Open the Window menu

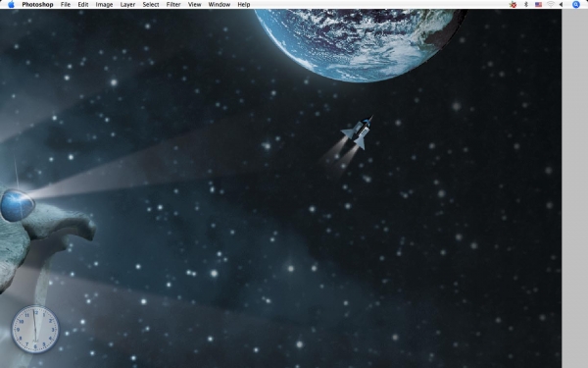coord(220,5)
